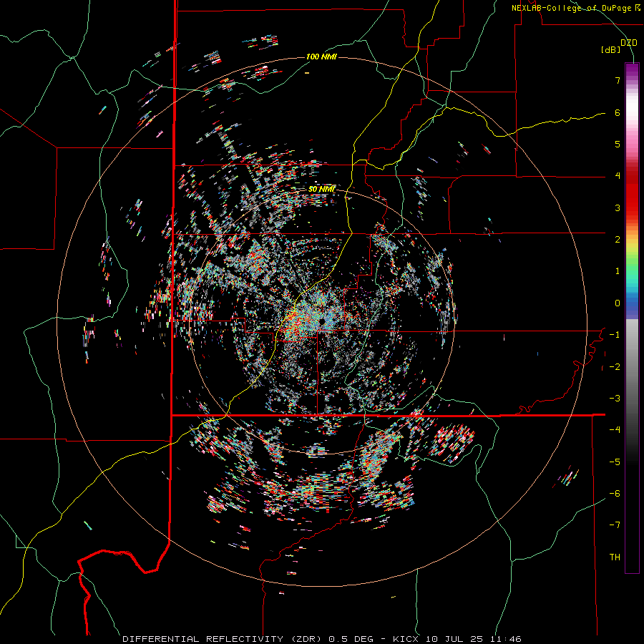Screen dimensions: 644x644
Task: Click the black radar site dot at center
Action: point(321,321)
